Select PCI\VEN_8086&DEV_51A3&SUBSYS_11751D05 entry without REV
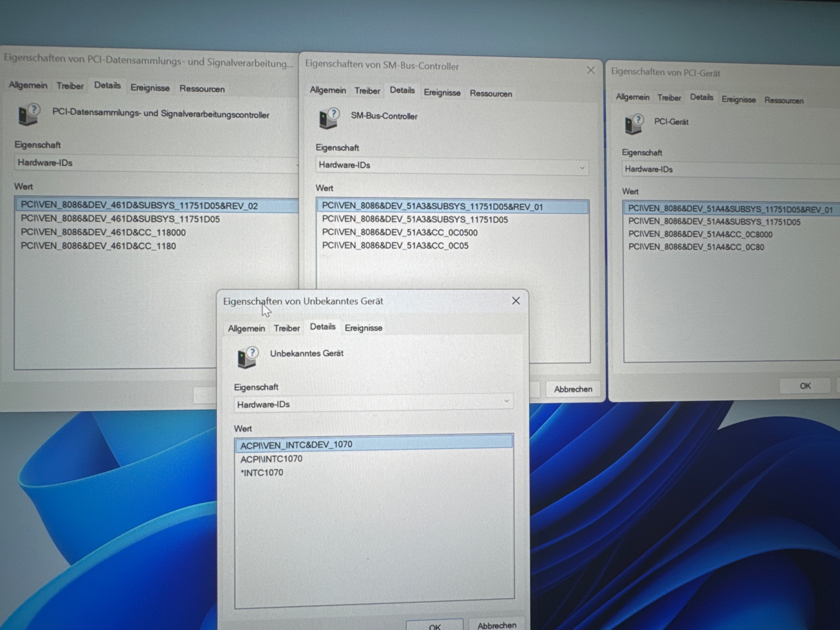The height and width of the screenshot is (630, 840). tap(415, 220)
